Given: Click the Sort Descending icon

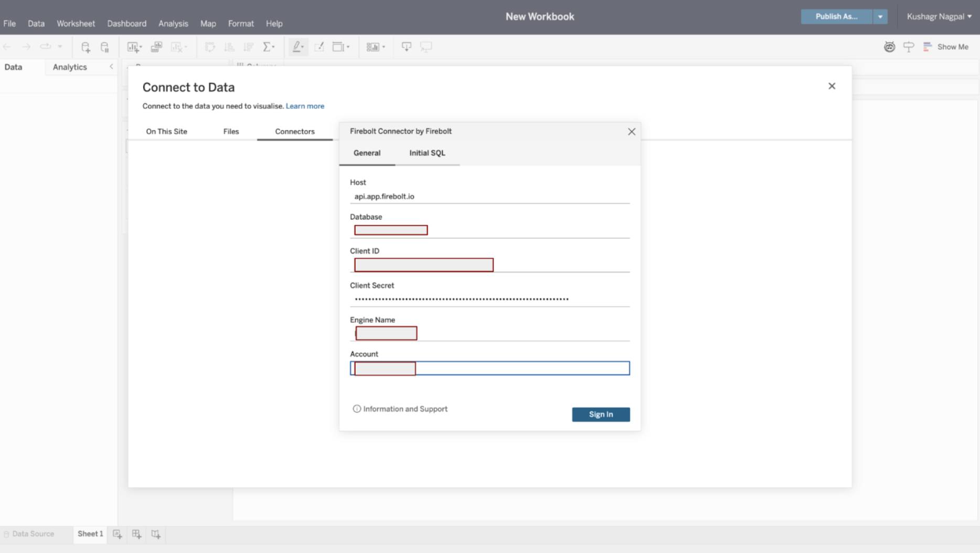Looking at the screenshot, I should click(x=249, y=47).
